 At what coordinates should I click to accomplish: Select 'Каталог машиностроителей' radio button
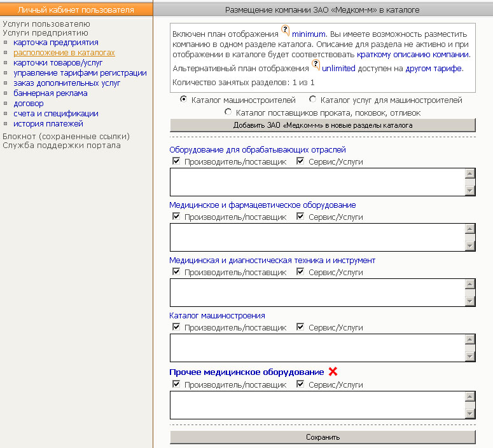point(183,99)
